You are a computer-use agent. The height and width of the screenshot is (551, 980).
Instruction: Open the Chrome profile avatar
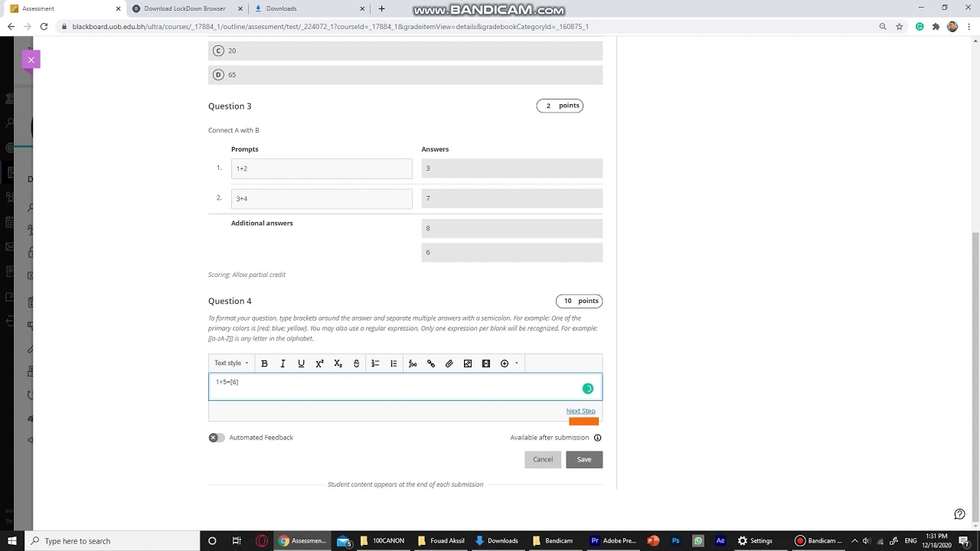[x=952, y=26]
